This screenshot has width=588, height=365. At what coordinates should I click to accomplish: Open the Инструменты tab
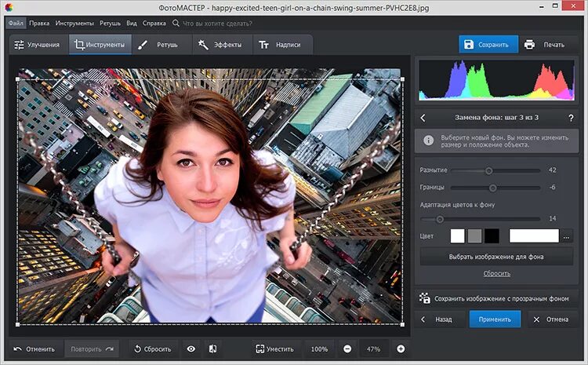[100, 45]
